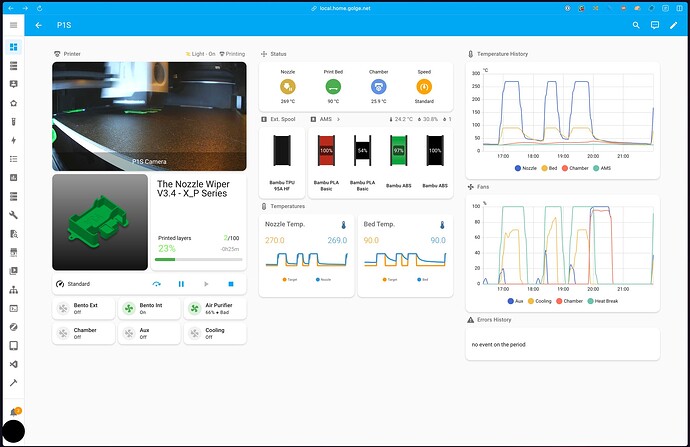Hide Bed series in Temperature History legend
The height and width of the screenshot is (447, 690).
549,168
